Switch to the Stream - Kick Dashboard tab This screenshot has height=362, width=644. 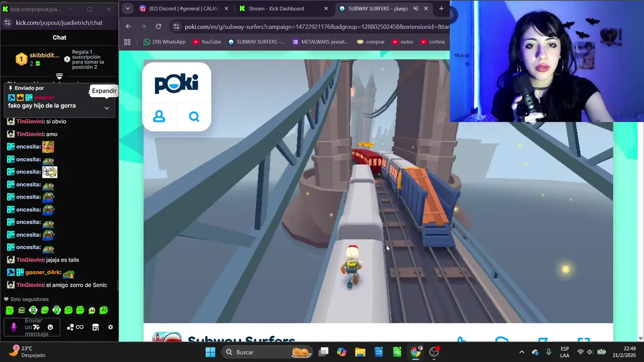[x=283, y=9]
